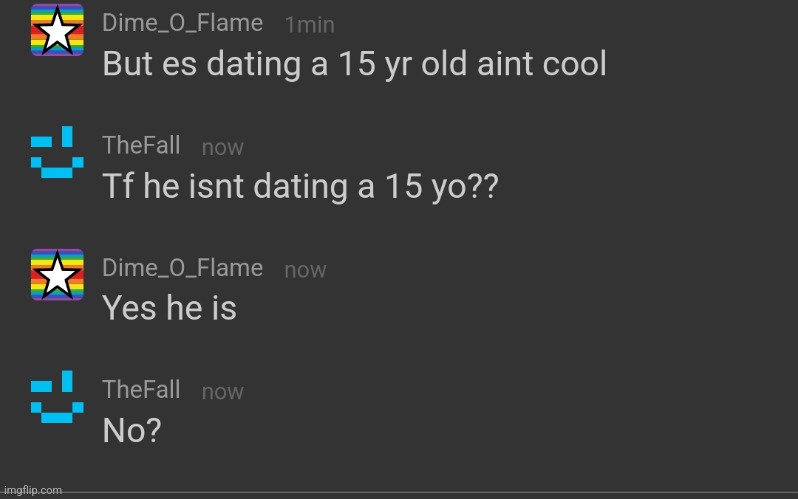Open TheFall's blue pixel-face avatar next to 'Tf he isnt' message
798x499 pixels.
[x=53, y=152]
